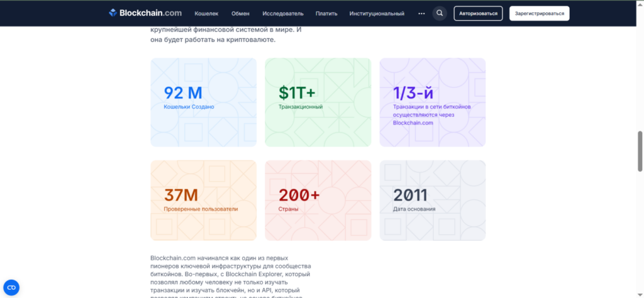Open the Институциональный menu item
Image resolution: width=644 pixels, height=298 pixels.
pos(377,14)
